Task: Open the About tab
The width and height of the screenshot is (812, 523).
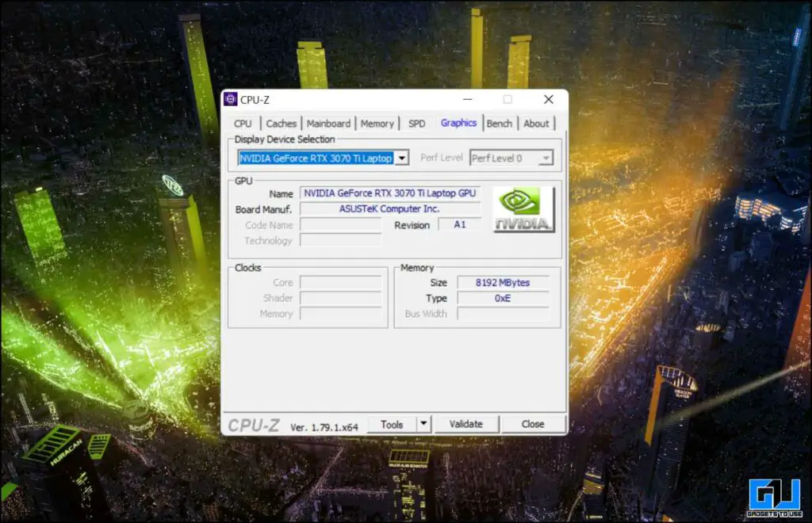Action: pyautogui.click(x=536, y=124)
